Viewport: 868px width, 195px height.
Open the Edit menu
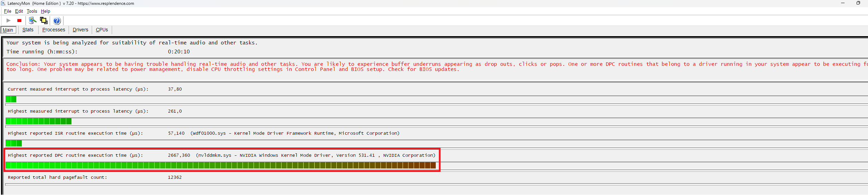tap(19, 11)
